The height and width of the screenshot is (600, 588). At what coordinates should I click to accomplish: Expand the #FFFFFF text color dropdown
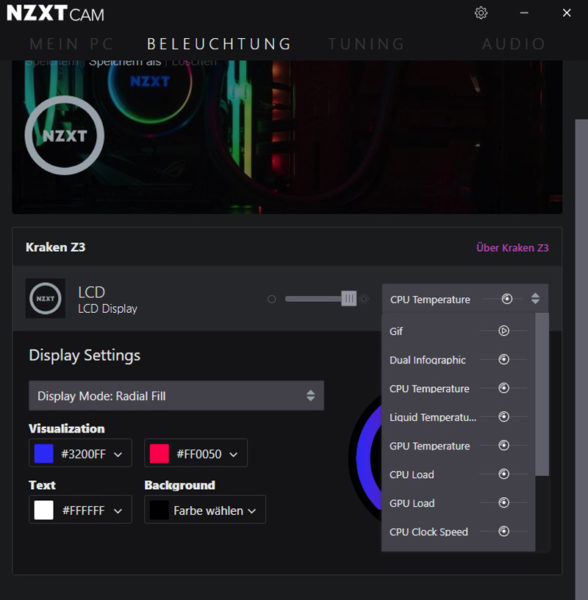[118, 511]
